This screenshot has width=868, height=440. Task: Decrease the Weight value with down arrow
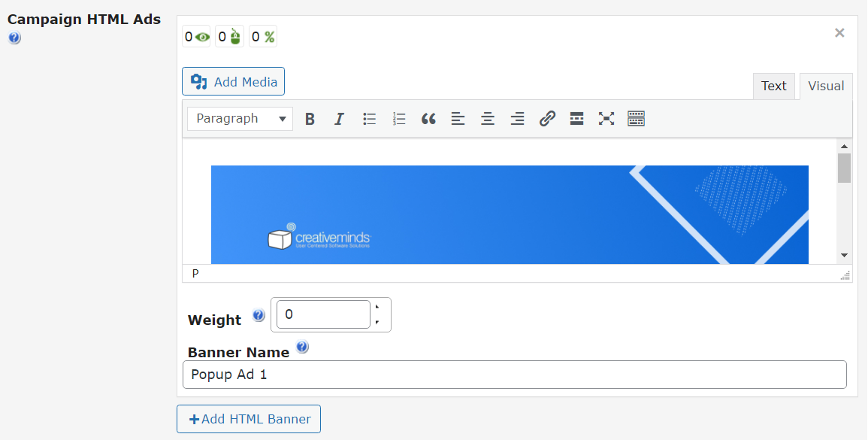(377, 322)
